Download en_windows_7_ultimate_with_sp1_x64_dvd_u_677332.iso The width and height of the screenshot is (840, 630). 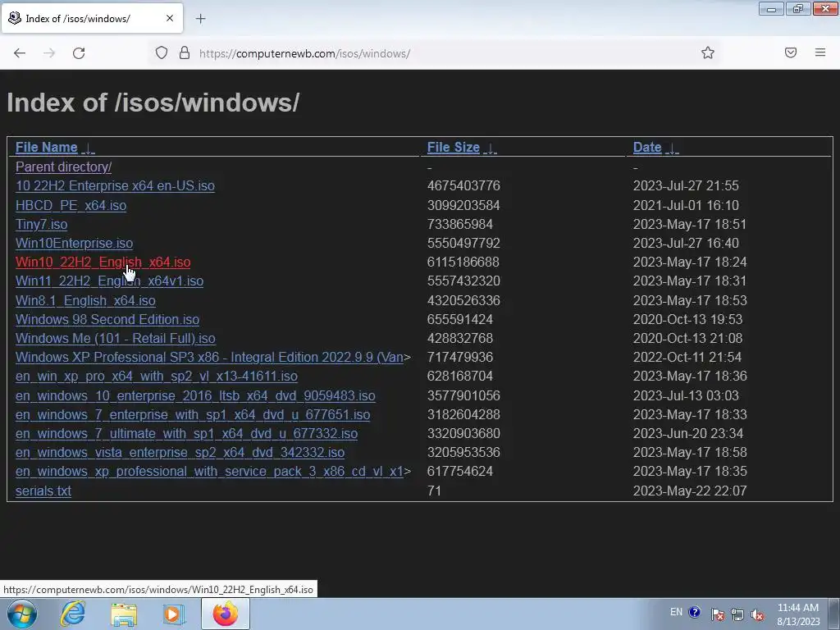[x=186, y=433]
